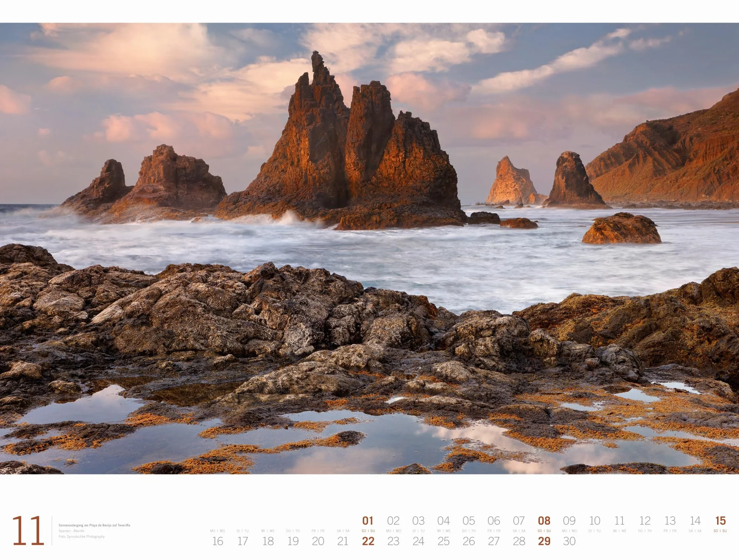Select calendar date 23
739x560 pixels.
(393, 541)
